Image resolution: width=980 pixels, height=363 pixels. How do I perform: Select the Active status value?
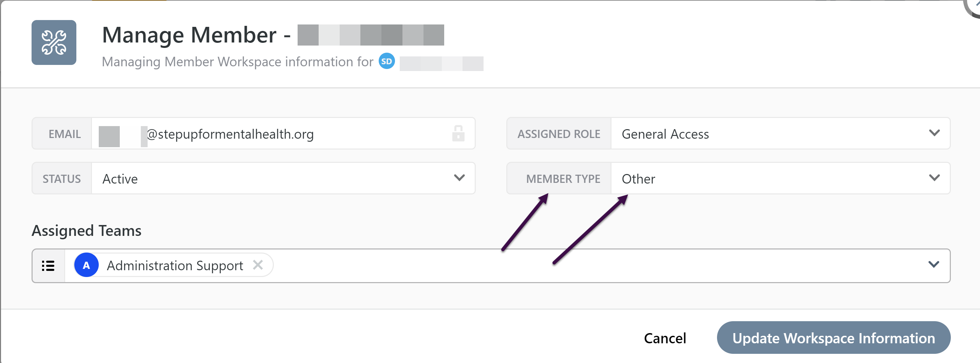120,179
